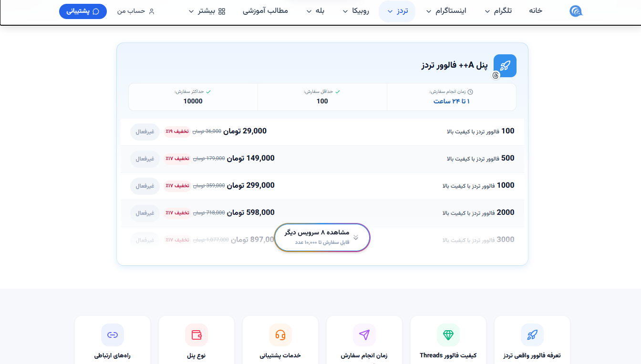Click غیرفعال button for 100 followers row
Screen dimensions: 641x364
point(145,131)
